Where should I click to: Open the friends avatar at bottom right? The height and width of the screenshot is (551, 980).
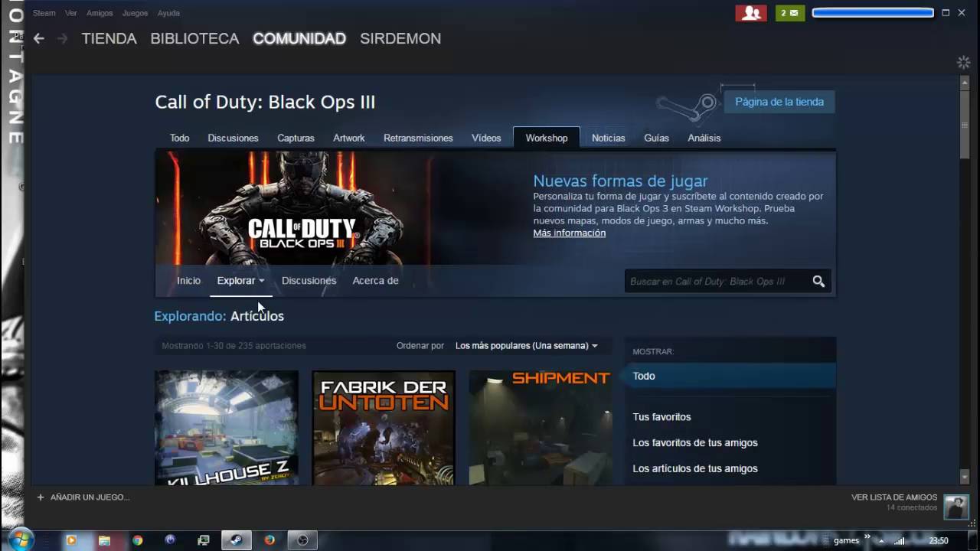956,506
